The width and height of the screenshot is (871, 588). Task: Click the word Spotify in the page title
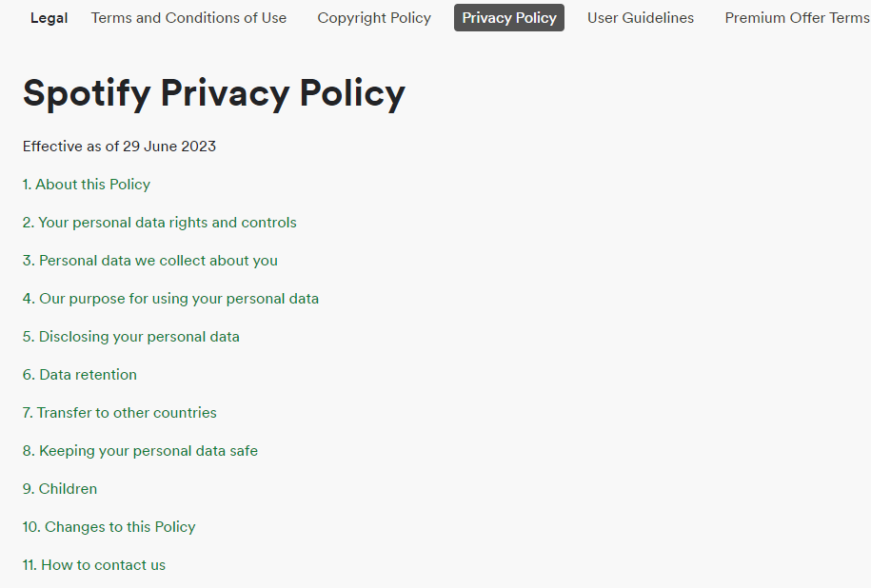[x=87, y=94]
